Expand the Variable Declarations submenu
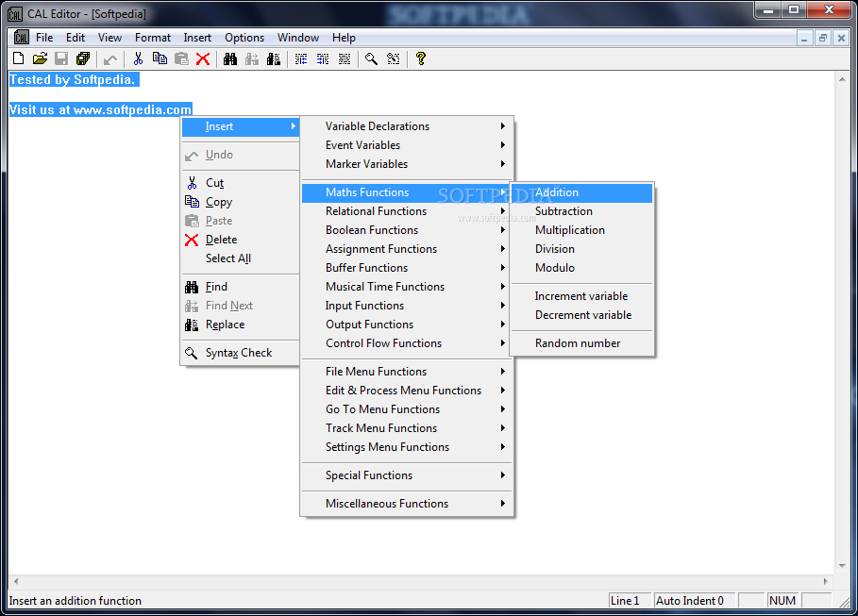858x616 pixels. 407,126
